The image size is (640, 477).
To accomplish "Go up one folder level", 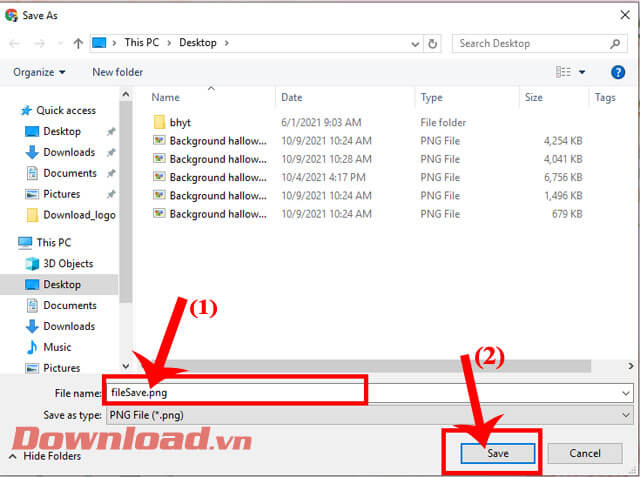I will tap(78, 43).
